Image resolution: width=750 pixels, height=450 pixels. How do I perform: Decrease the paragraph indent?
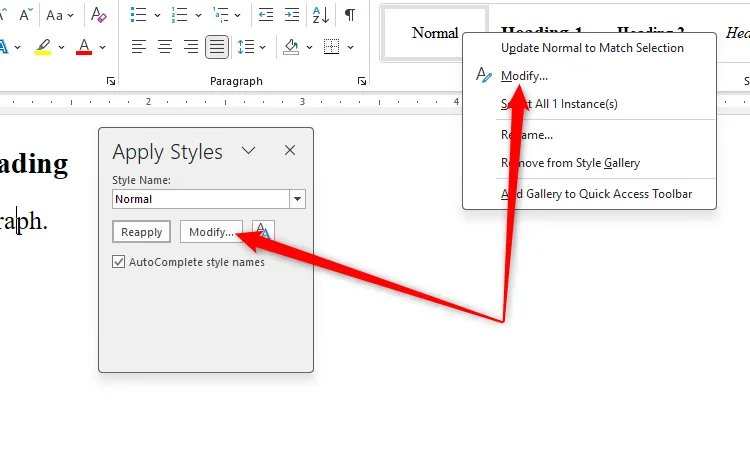click(x=266, y=15)
